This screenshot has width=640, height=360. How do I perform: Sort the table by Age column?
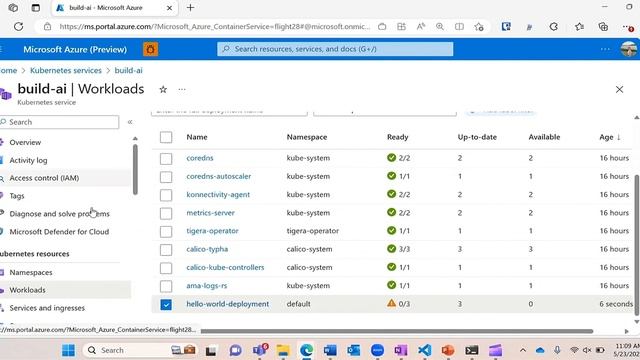[610, 137]
